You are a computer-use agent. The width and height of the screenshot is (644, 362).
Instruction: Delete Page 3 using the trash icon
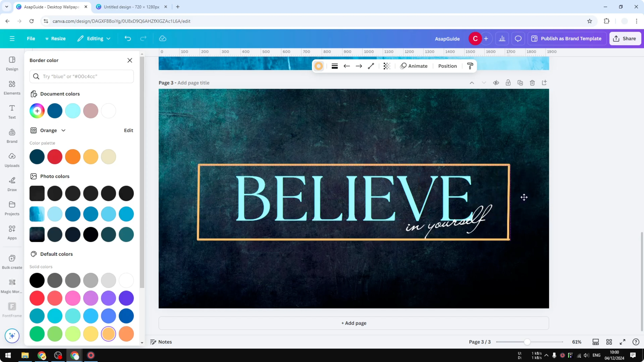coord(532,83)
